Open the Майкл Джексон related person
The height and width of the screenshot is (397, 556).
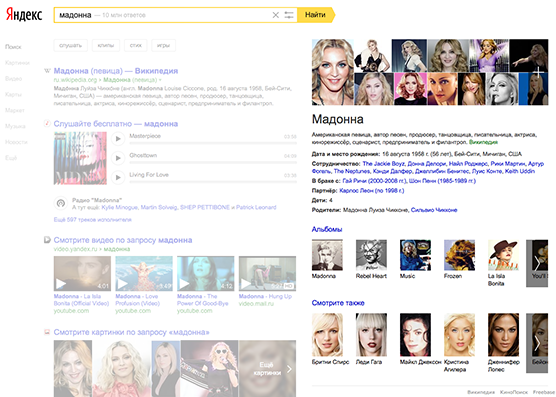(415, 335)
